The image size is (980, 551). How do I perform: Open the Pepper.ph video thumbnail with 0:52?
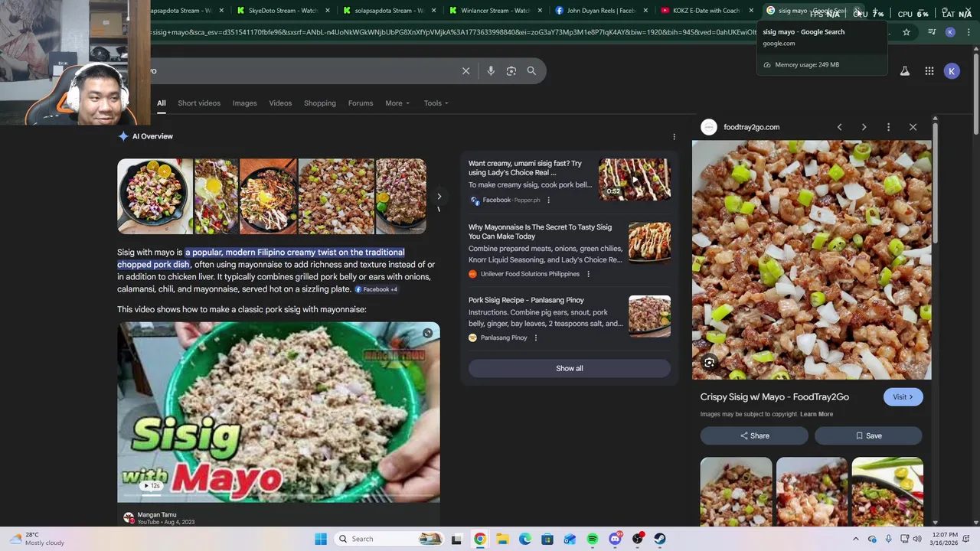tap(635, 178)
